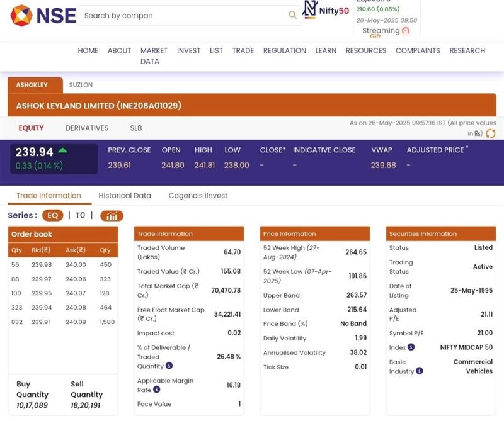Select the T0 series option
Image resolution: width=504 pixels, height=421 pixels.
pyautogui.click(x=80, y=215)
